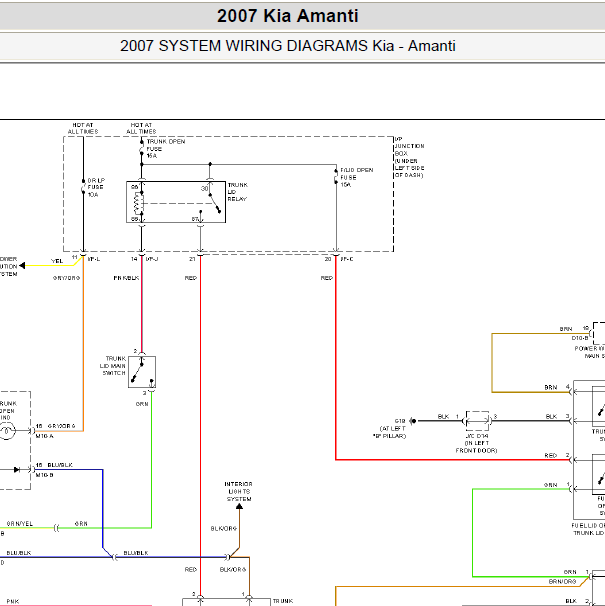Click the "HOT AT ALL TIMES" label above the DR LP fuse
Viewport: 605px width, 606px height.
pos(83,128)
